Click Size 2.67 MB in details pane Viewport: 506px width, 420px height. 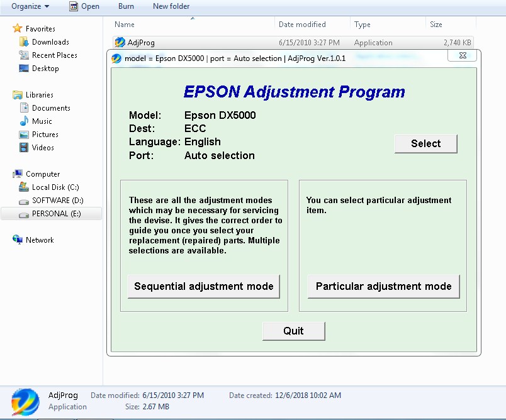[156, 406]
